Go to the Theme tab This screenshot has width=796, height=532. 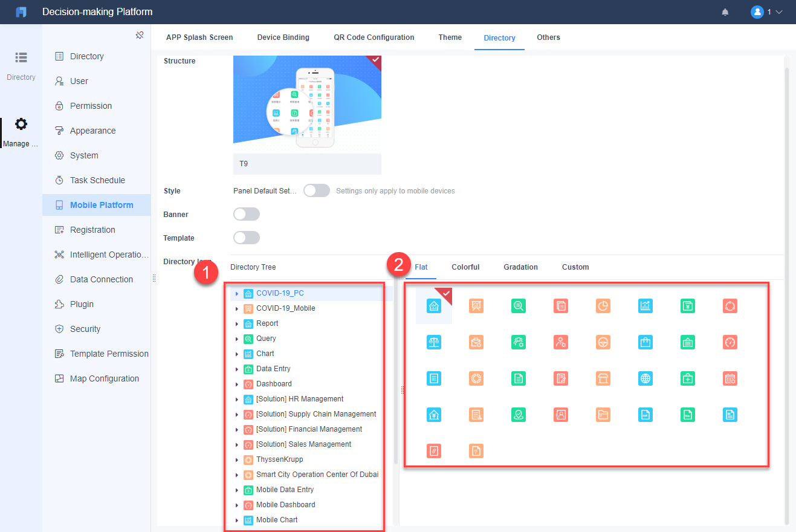tap(450, 37)
